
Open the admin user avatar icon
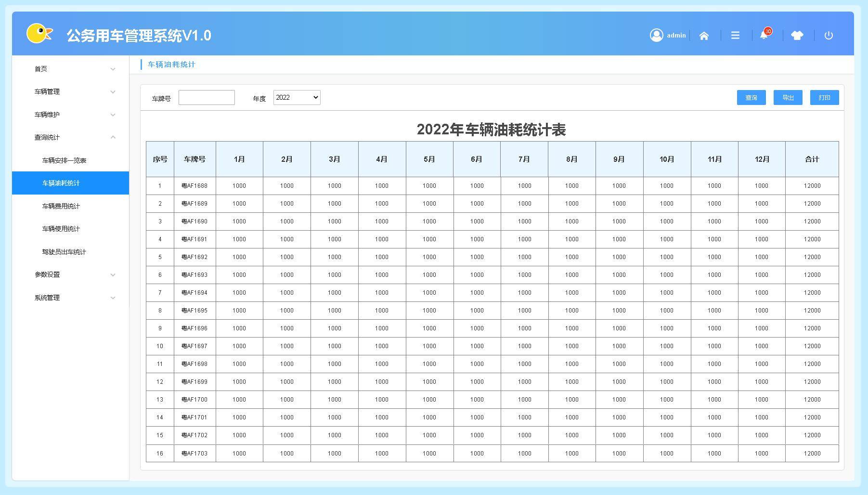tap(656, 35)
